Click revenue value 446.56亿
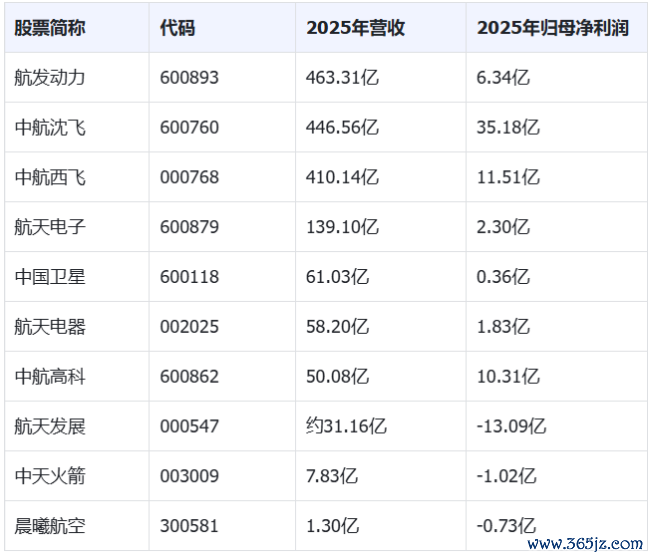The height and width of the screenshot is (559, 650). (x=342, y=127)
